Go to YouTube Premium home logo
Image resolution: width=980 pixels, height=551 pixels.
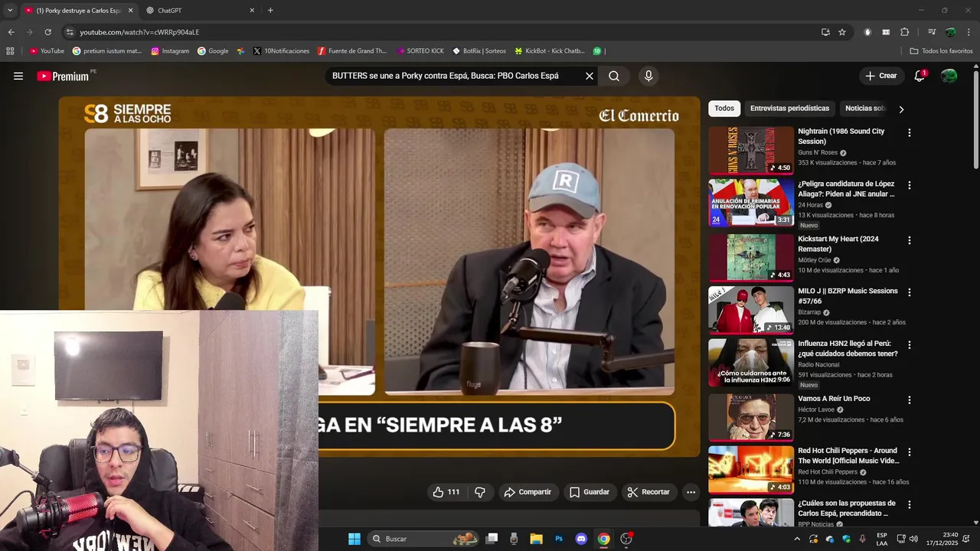pos(64,76)
